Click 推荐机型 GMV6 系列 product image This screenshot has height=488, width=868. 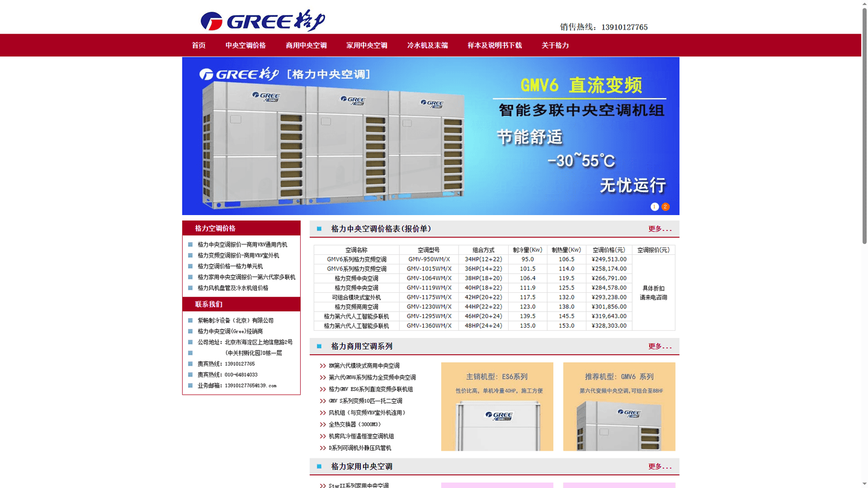(619, 407)
